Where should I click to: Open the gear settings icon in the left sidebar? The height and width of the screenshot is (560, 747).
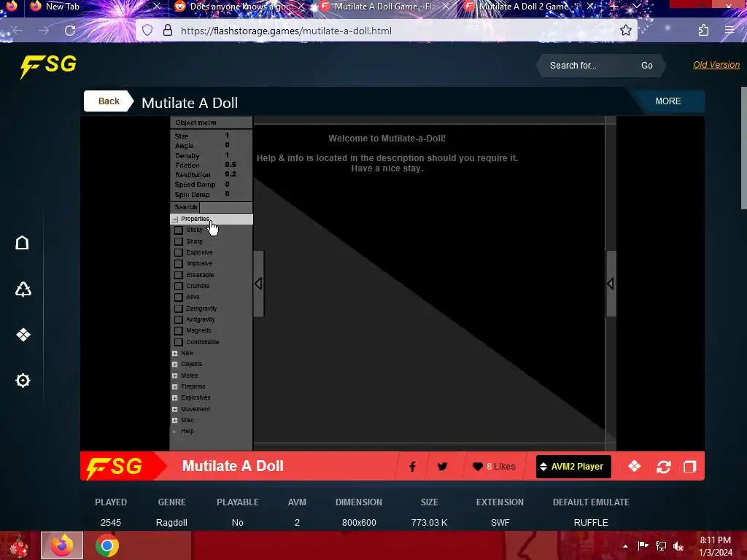point(23,381)
